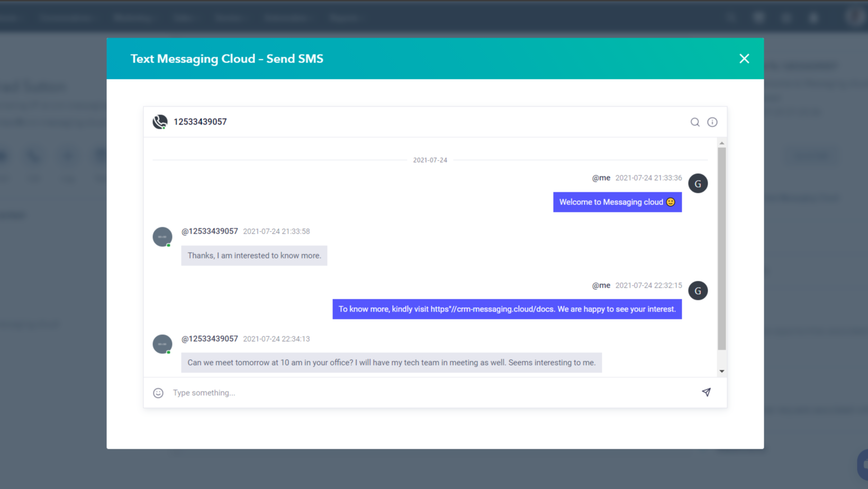Click G avatar beside the docs link message
The width and height of the screenshot is (868, 489).
click(698, 291)
